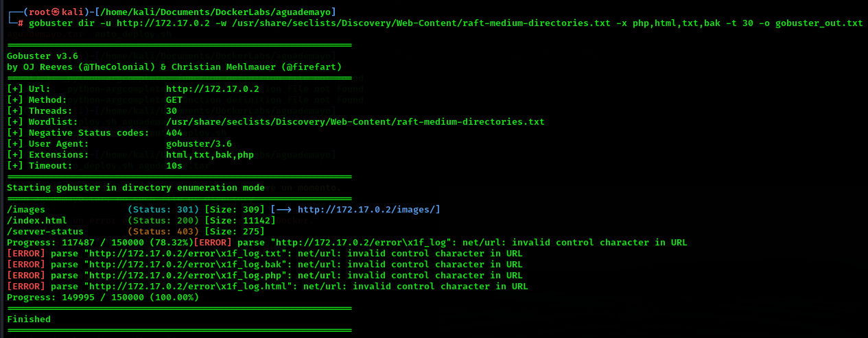Click the Wordlist path value in the settings
Viewport: 868px width, 338px height.
(355, 122)
